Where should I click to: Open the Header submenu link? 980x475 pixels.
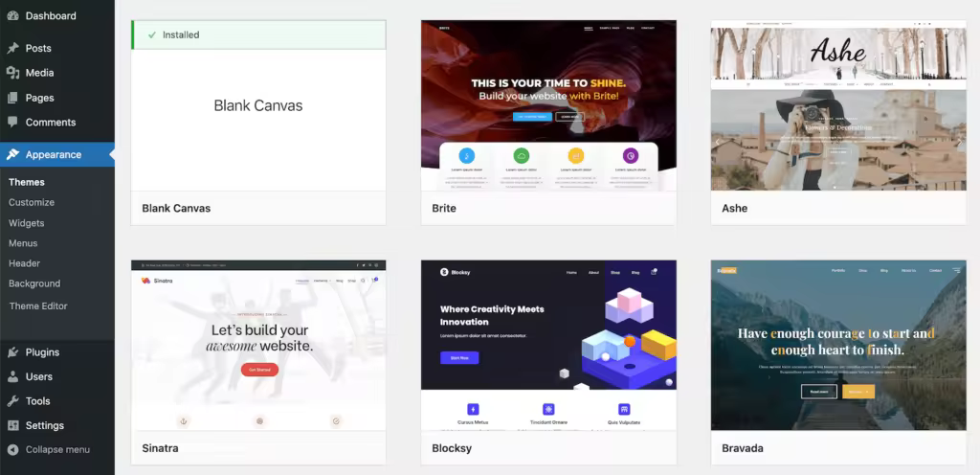[x=24, y=263]
